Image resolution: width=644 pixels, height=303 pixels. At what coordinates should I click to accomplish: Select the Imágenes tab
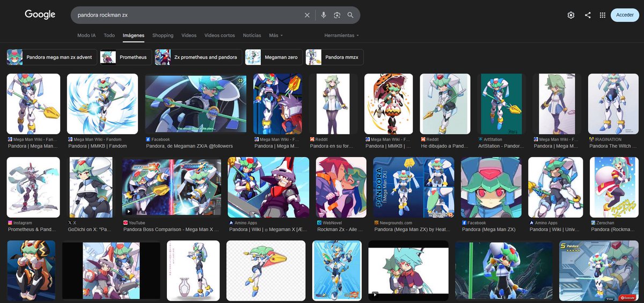pyautogui.click(x=134, y=35)
